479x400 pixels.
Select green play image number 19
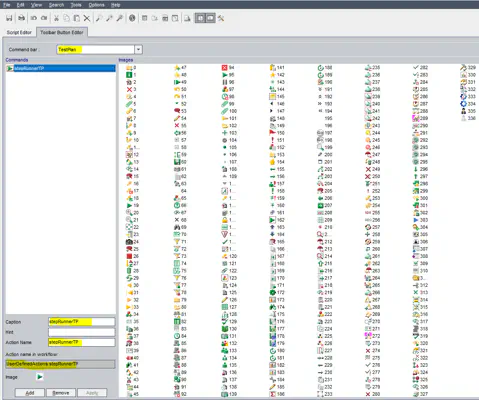tap(132, 205)
